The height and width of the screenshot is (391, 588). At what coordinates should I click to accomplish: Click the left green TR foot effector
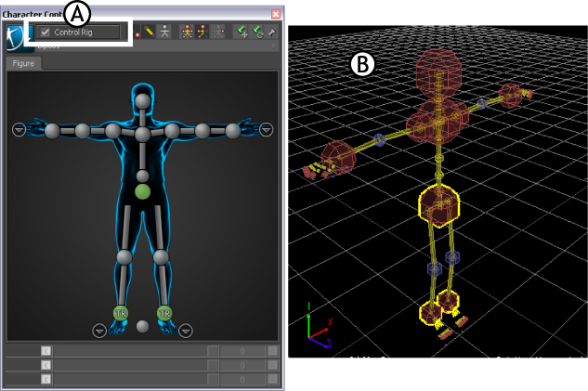point(120,313)
